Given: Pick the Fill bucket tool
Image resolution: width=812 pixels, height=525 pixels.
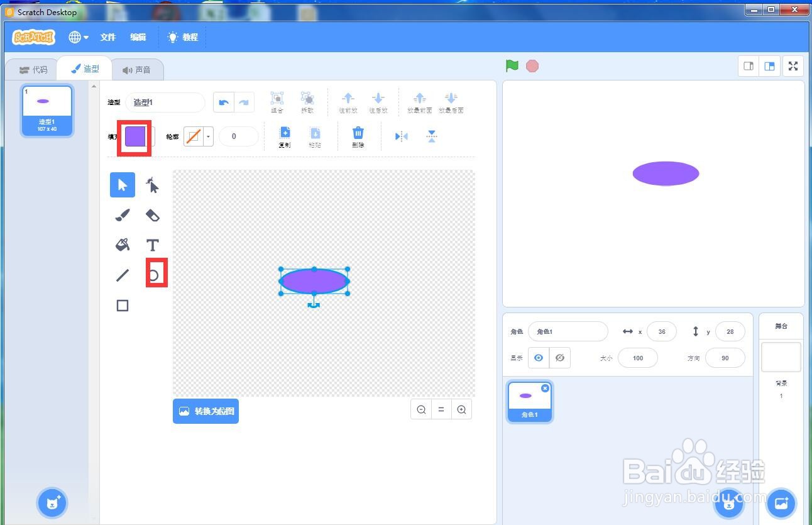Looking at the screenshot, I should tap(123, 245).
